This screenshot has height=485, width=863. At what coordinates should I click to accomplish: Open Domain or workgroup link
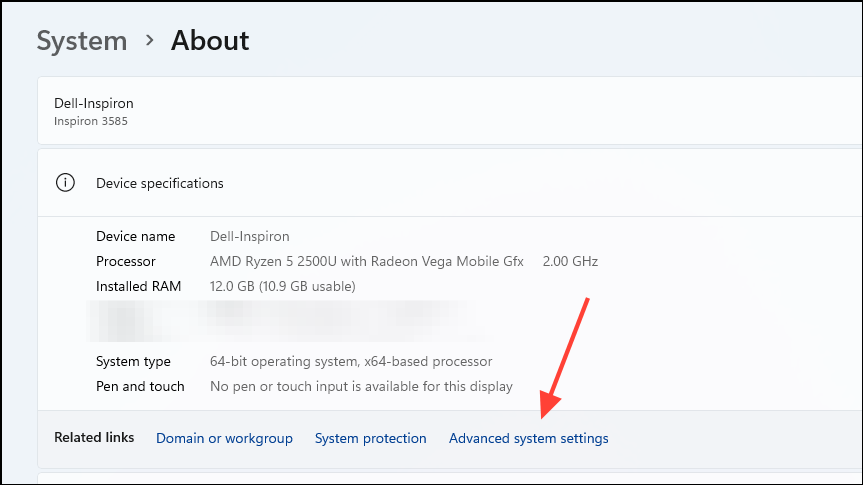pyautogui.click(x=224, y=438)
